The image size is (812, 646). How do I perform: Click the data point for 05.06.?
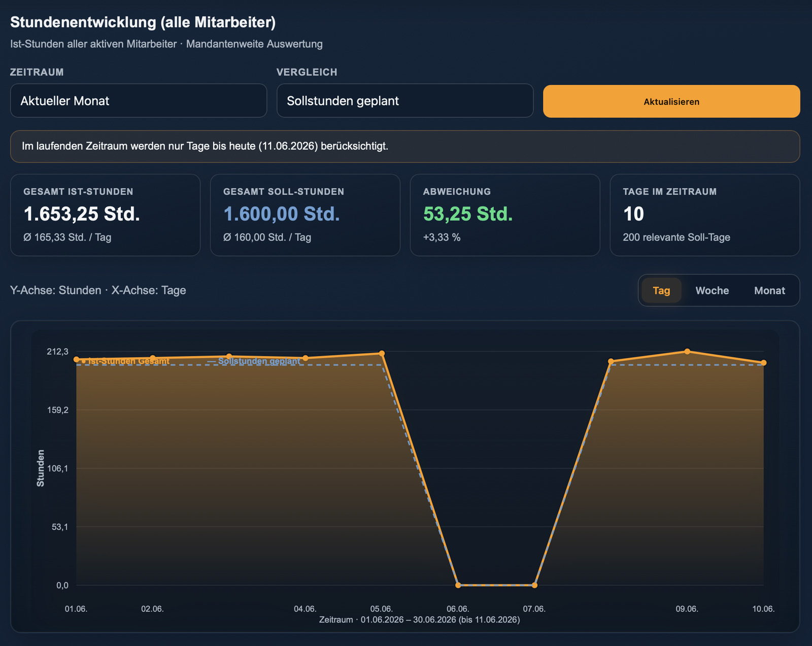coord(382,353)
